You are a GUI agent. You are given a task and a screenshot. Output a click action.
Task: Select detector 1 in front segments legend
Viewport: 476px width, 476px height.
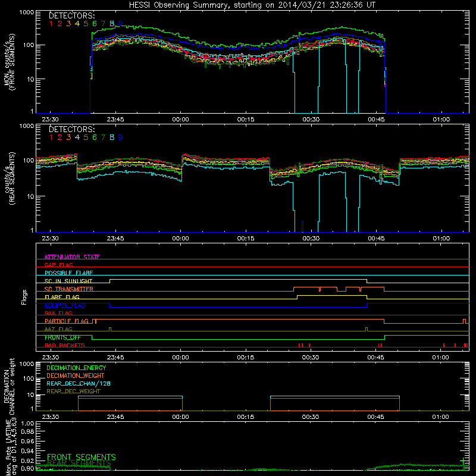[x=51, y=23]
